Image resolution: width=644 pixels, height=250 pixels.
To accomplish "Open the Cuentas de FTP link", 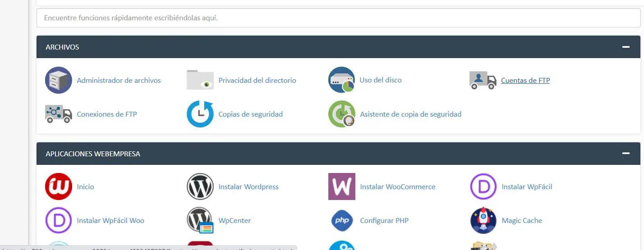I will [525, 80].
